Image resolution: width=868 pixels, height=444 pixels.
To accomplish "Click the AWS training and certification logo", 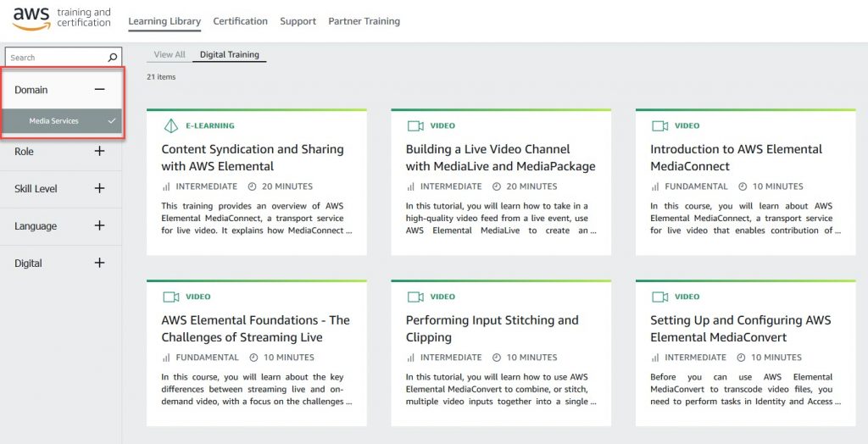I will [x=61, y=19].
